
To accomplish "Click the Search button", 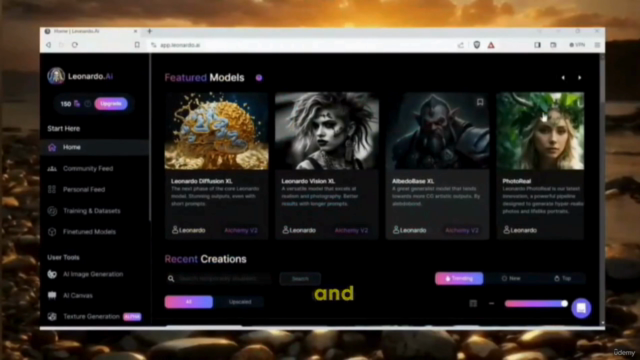I will [x=300, y=278].
